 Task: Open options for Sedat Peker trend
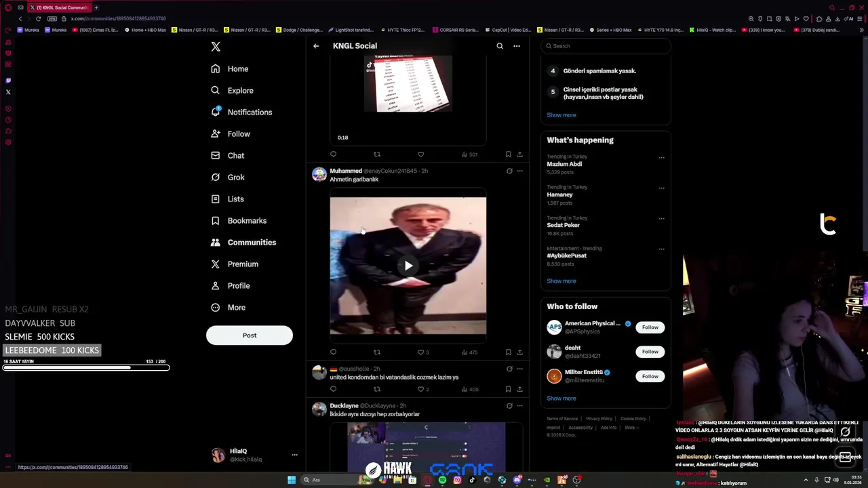661,219
